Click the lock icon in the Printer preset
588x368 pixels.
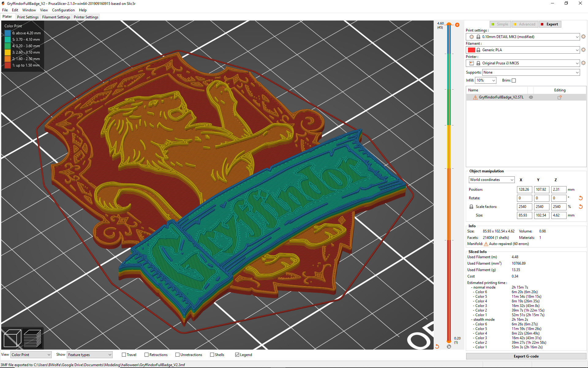click(x=478, y=63)
